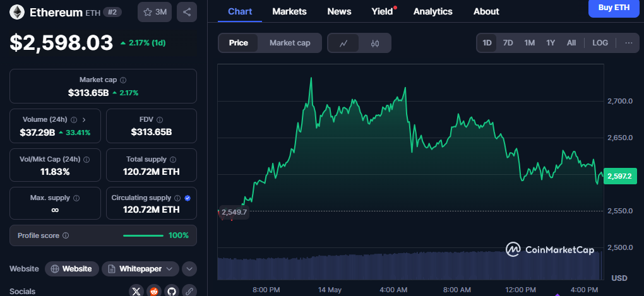Select the Price chart mode

click(238, 43)
